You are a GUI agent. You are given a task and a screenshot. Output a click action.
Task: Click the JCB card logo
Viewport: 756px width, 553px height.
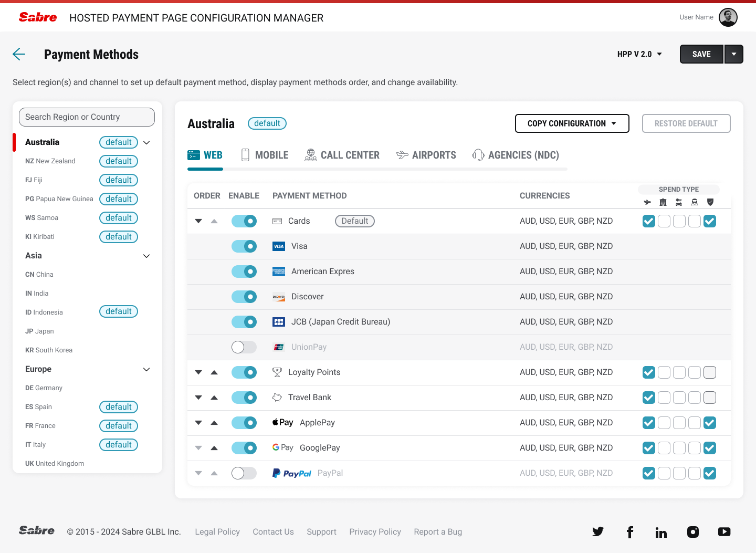coord(279,322)
